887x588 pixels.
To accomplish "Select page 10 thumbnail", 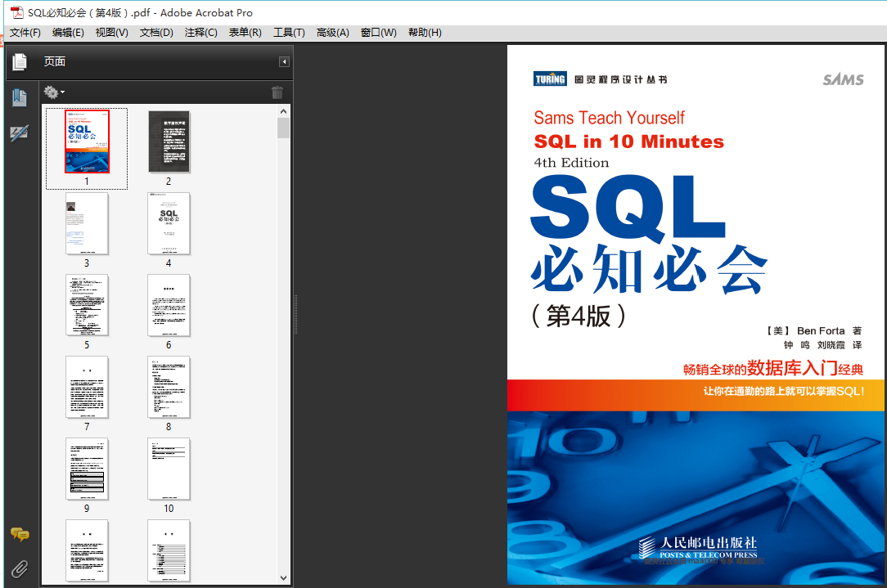I will click(169, 469).
